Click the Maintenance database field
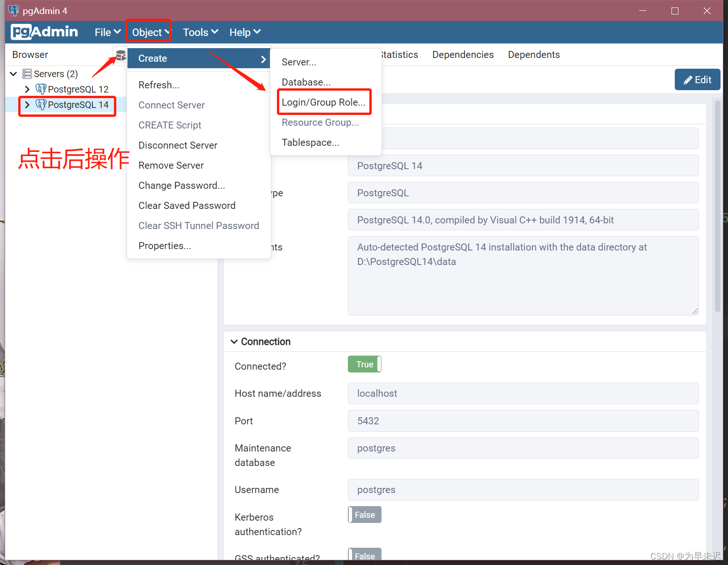 tap(523, 448)
